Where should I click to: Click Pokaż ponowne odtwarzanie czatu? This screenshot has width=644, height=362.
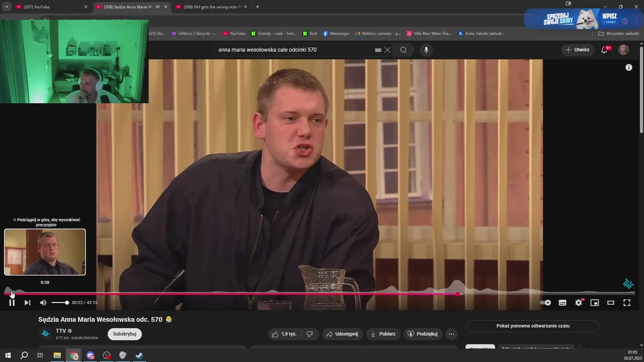533,326
